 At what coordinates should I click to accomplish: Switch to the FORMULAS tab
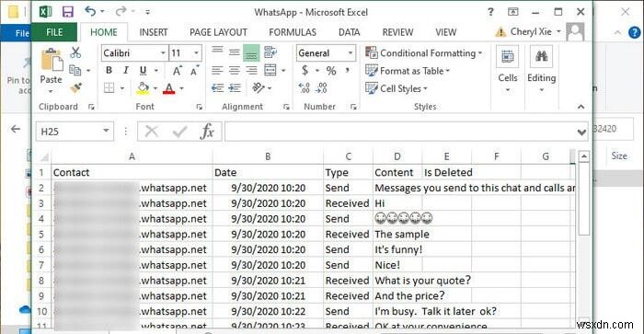click(x=293, y=32)
